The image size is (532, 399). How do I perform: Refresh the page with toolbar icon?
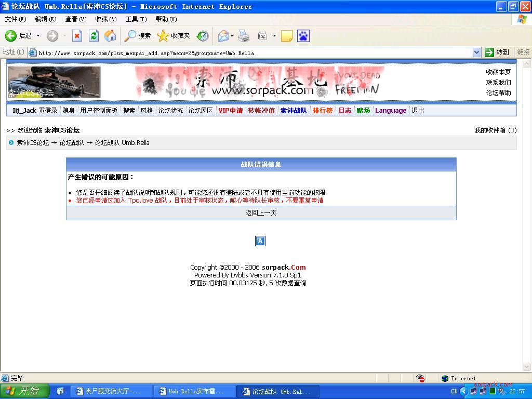[94, 36]
